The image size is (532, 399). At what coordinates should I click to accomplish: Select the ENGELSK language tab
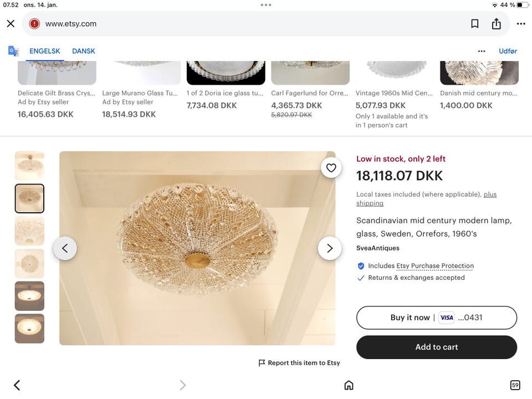pyautogui.click(x=44, y=50)
